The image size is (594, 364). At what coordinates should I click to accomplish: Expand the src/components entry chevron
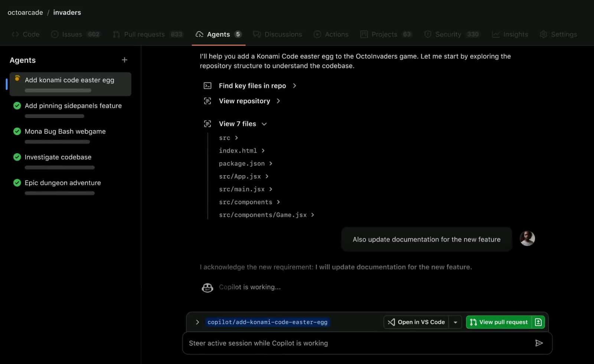278,202
